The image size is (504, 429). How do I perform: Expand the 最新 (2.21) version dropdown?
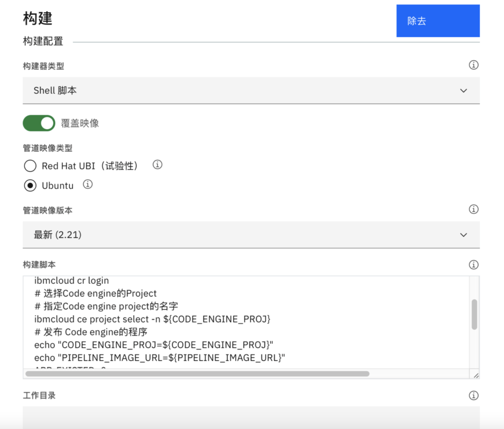point(251,235)
